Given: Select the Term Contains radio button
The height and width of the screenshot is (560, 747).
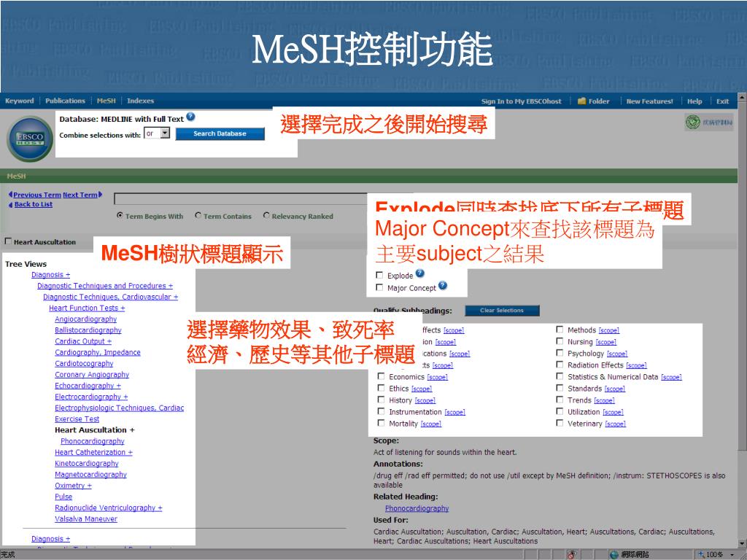Looking at the screenshot, I should click(x=198, y=216).
